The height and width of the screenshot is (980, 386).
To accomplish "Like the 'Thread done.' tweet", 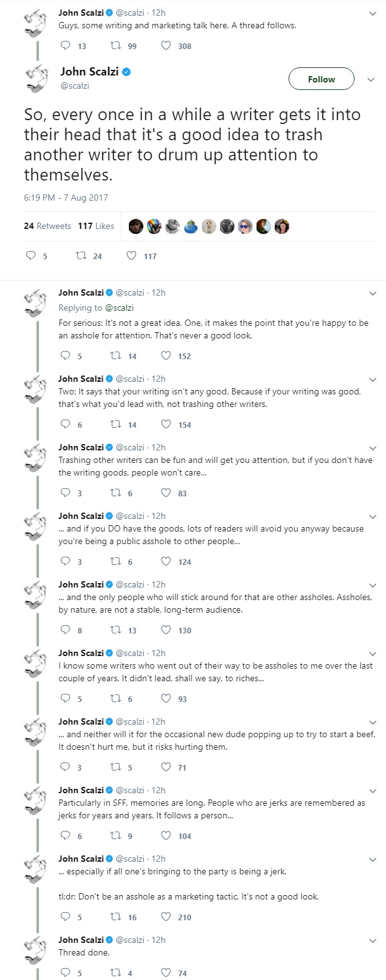I will point(166,973).
